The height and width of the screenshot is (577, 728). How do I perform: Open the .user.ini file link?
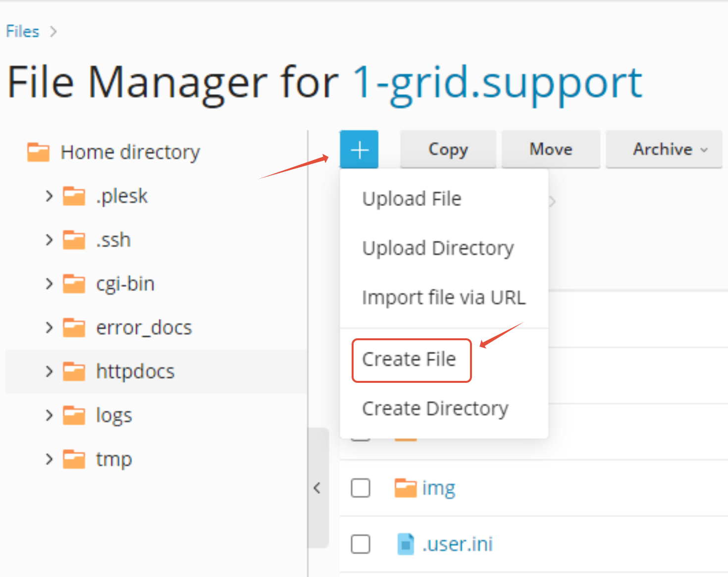458,544
